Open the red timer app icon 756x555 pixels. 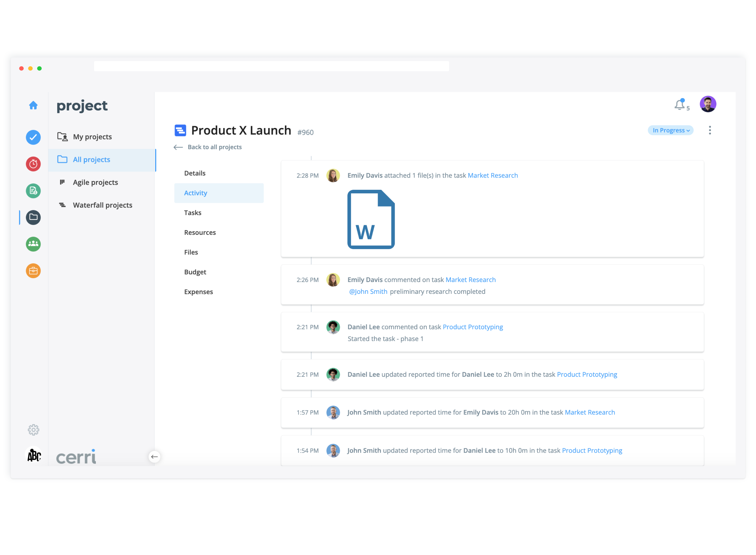[33, 164]
